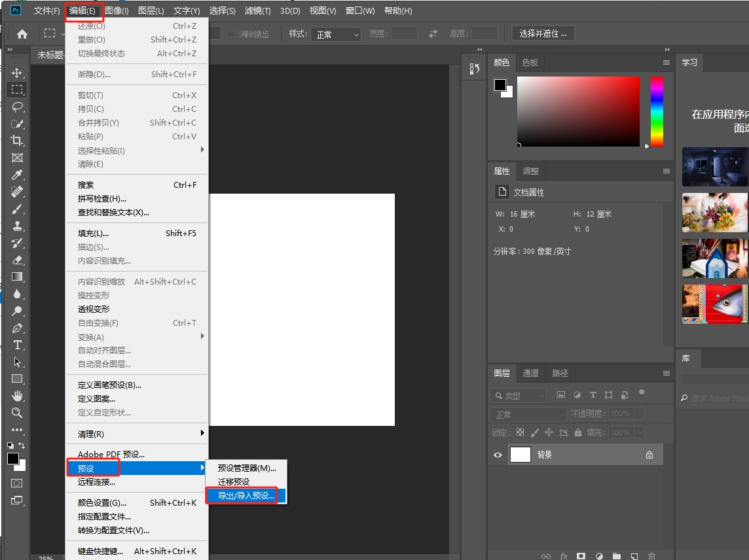Open 预设管理器 from the submenu
Viewport: 749px width, 560px height.
(247, 468)
